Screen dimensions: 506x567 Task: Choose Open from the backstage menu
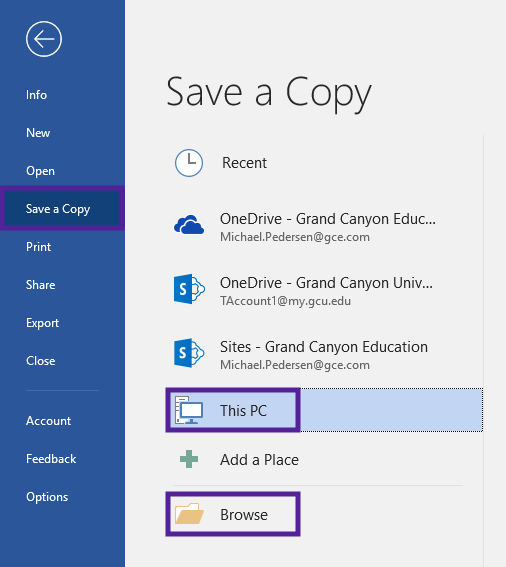click(x=40, y=171)
